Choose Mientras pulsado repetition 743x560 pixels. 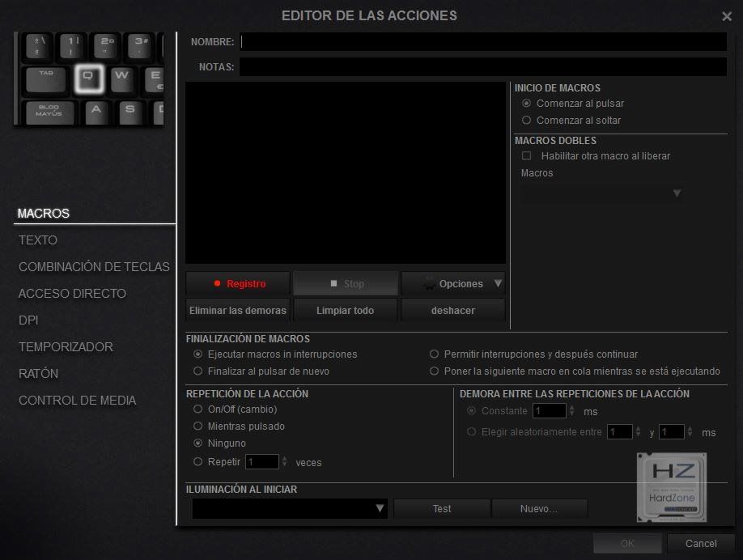coord(198,426)
